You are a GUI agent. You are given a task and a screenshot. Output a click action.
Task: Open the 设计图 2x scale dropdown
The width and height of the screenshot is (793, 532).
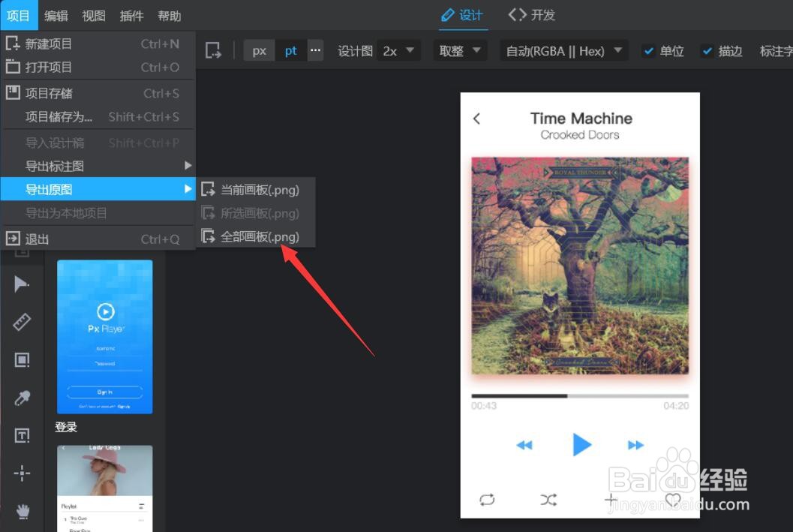(398, 51)
